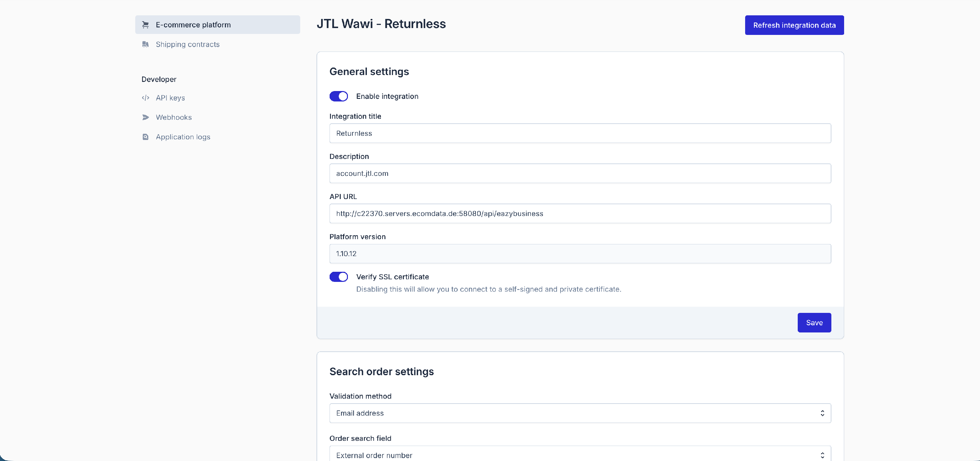
Task: Click the Platform version field
Action: (x=580, y=254)
